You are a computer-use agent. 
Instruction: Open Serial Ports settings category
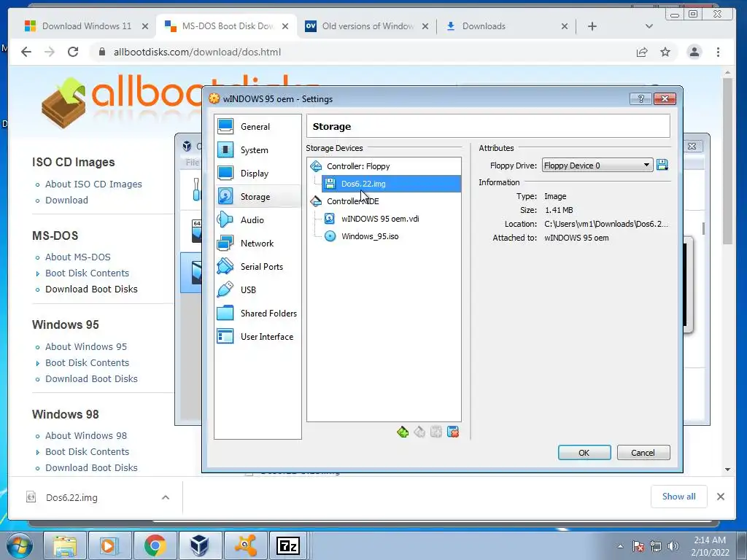(x=258, y=267)
